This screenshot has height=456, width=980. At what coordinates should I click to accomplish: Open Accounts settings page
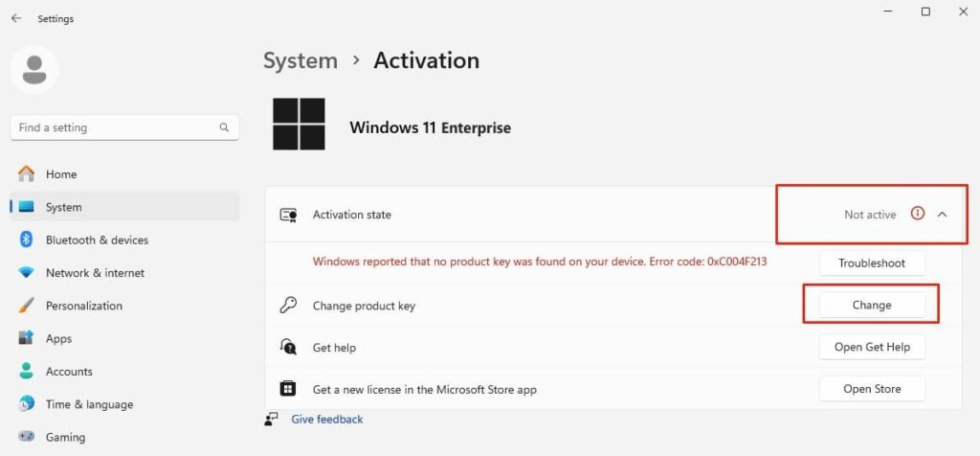click(69, 372)
